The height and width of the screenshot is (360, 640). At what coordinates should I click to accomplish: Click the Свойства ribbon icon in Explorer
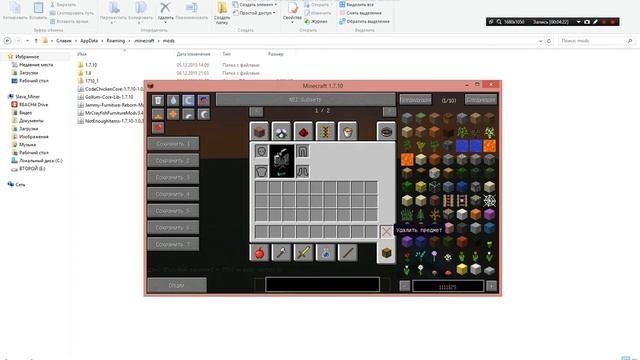click(293, 8)
